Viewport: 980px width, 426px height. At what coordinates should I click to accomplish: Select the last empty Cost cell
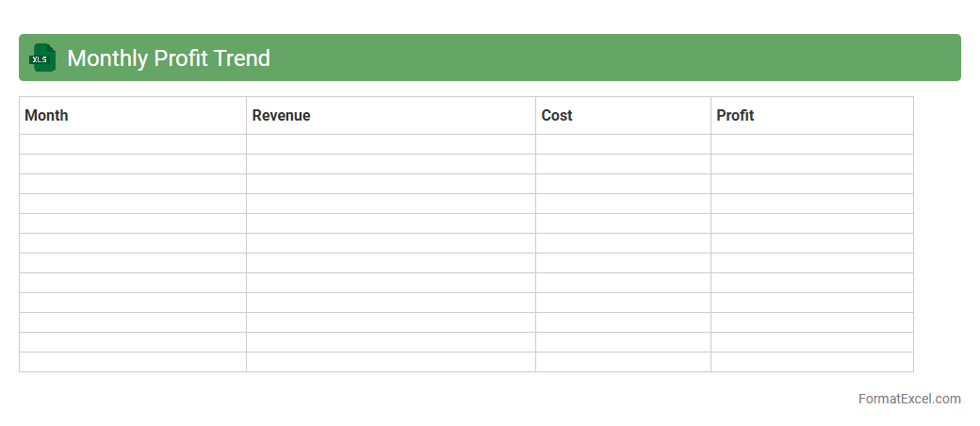(x=623, y=362)
